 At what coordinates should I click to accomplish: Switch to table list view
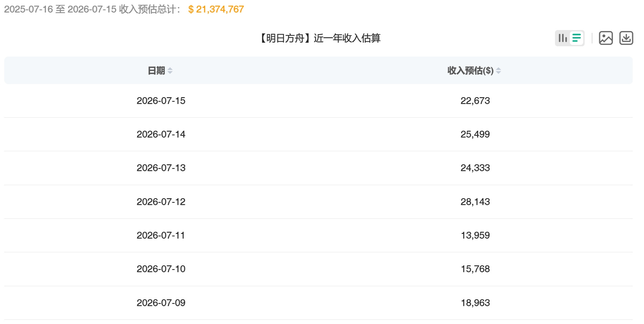click(577, 38)
